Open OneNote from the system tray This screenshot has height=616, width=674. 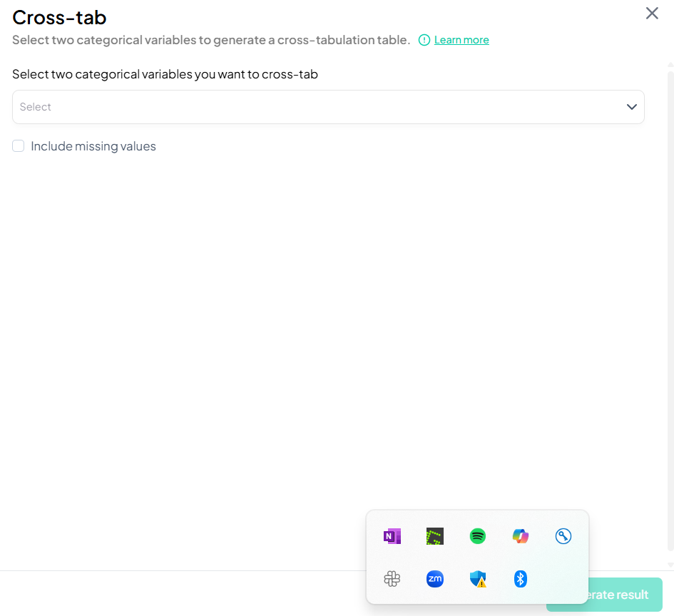tap(392, 536)
